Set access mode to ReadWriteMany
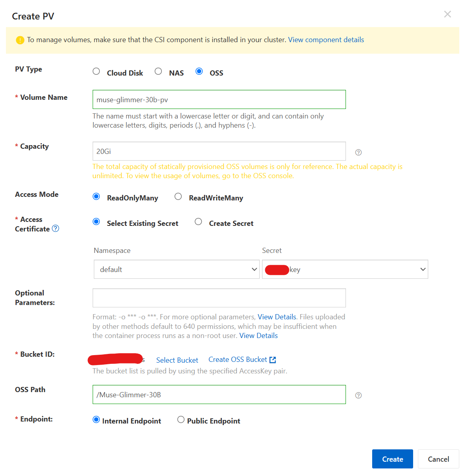The width and height of the screenshot is (468, 476). coord(178,196)
